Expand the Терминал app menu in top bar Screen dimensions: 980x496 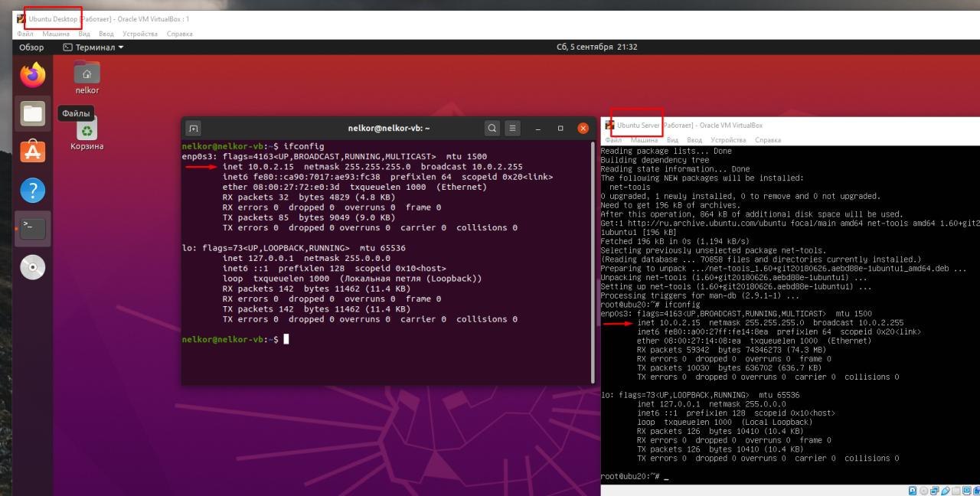(93, 47)
